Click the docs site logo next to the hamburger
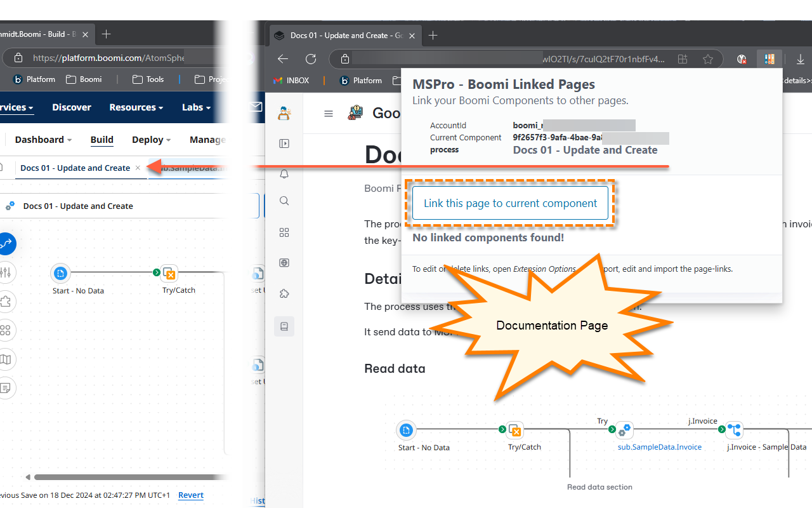 pos(355,113)
